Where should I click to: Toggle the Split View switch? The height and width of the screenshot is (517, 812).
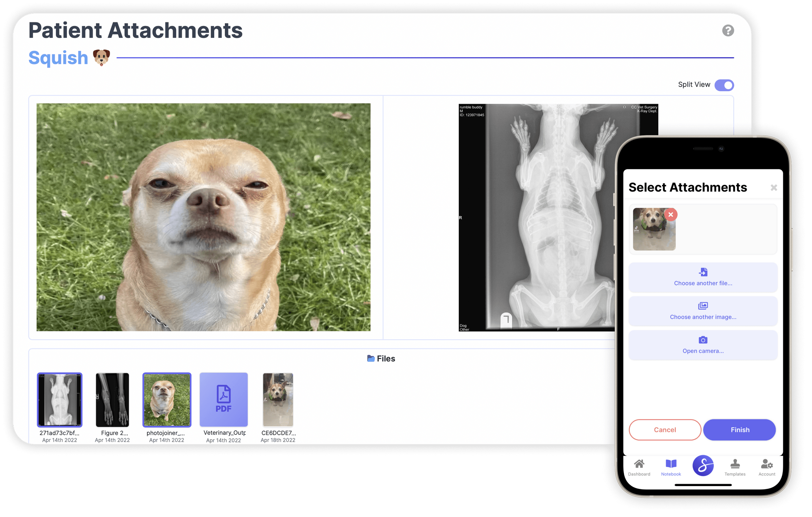tap(724, 85)
